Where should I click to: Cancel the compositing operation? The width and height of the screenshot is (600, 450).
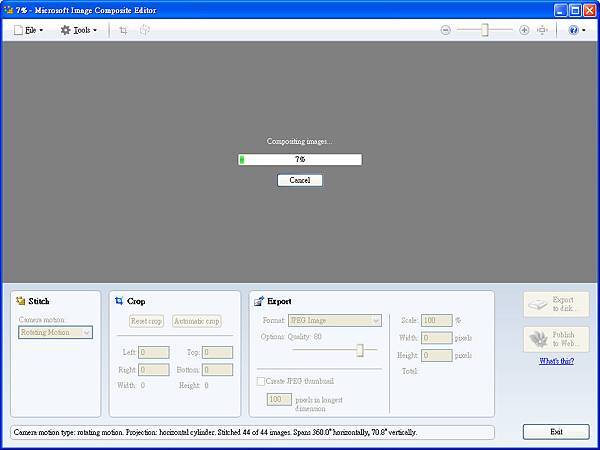point(300,180)
